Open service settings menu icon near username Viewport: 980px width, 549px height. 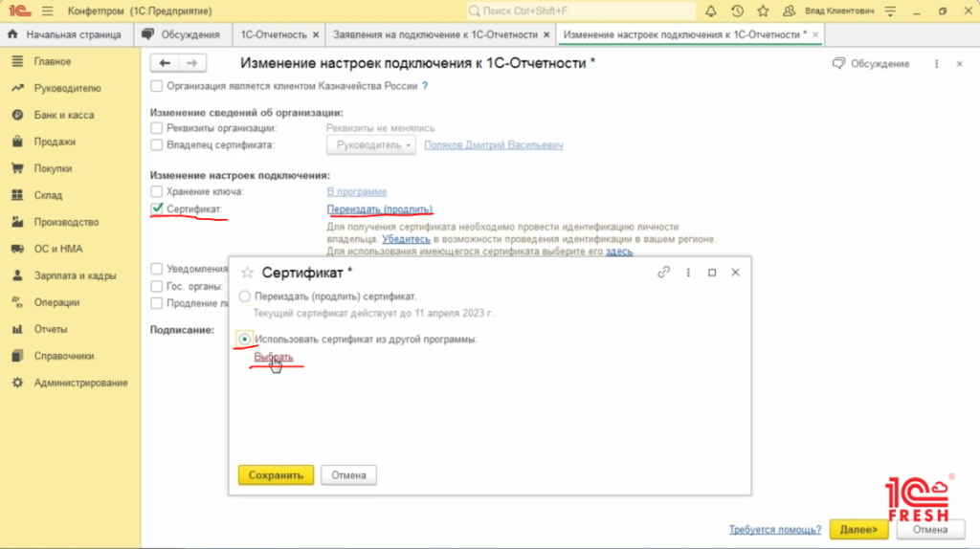[891, 11]
